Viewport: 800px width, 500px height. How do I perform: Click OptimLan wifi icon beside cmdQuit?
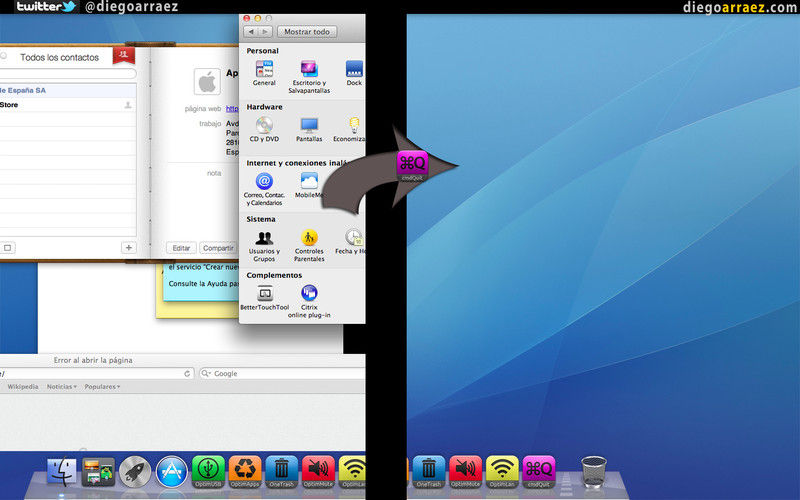502,471
